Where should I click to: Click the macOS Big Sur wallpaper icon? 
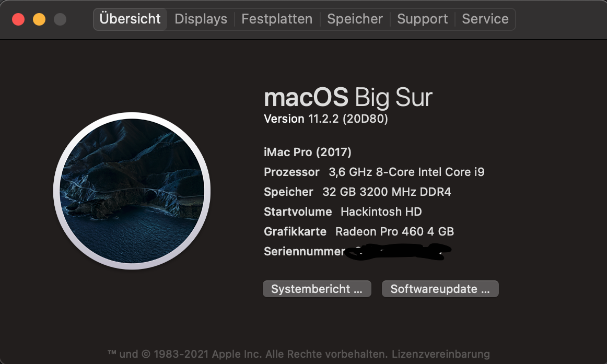click(x=132, y=191)
